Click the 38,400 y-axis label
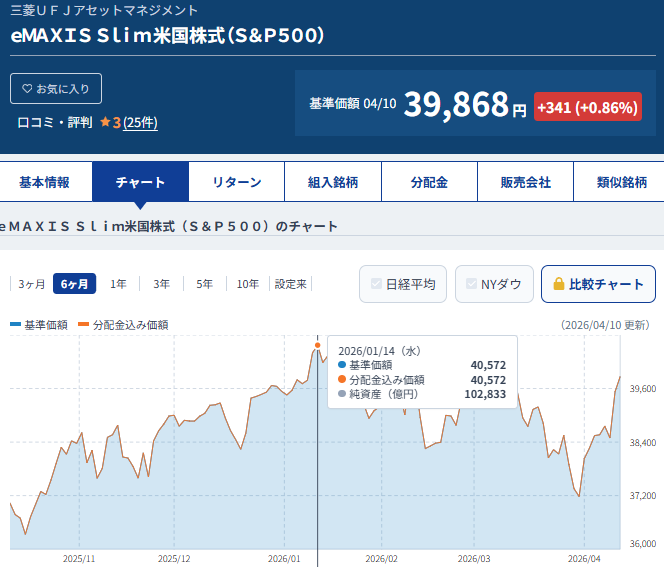 [643, 443]
